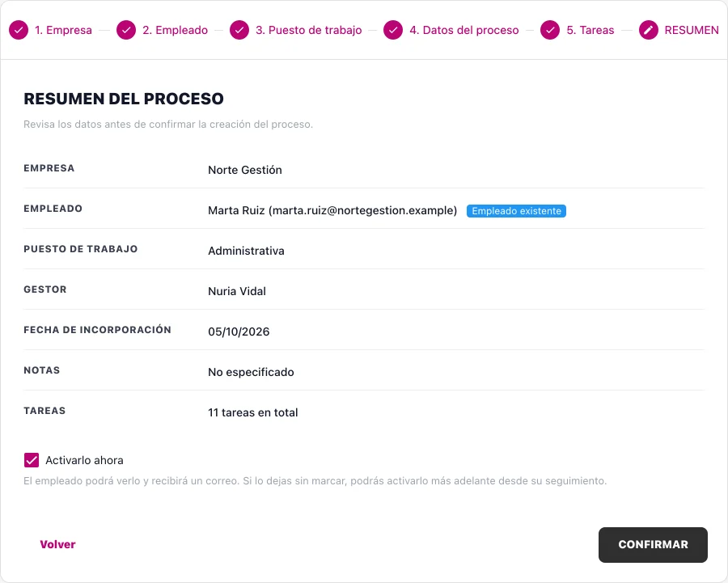Click the date value 05/10/2026
The image size is (728, 583).
[239, 332]
